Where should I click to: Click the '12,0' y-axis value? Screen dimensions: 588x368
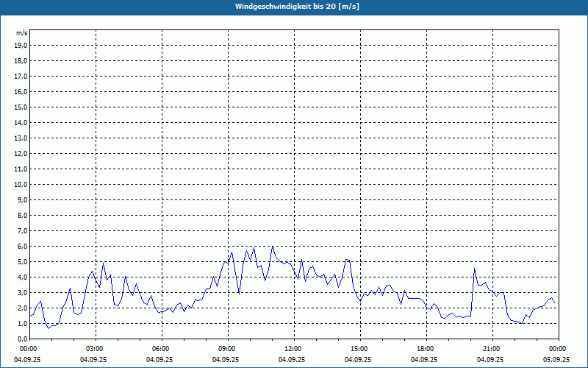[21, 154]
